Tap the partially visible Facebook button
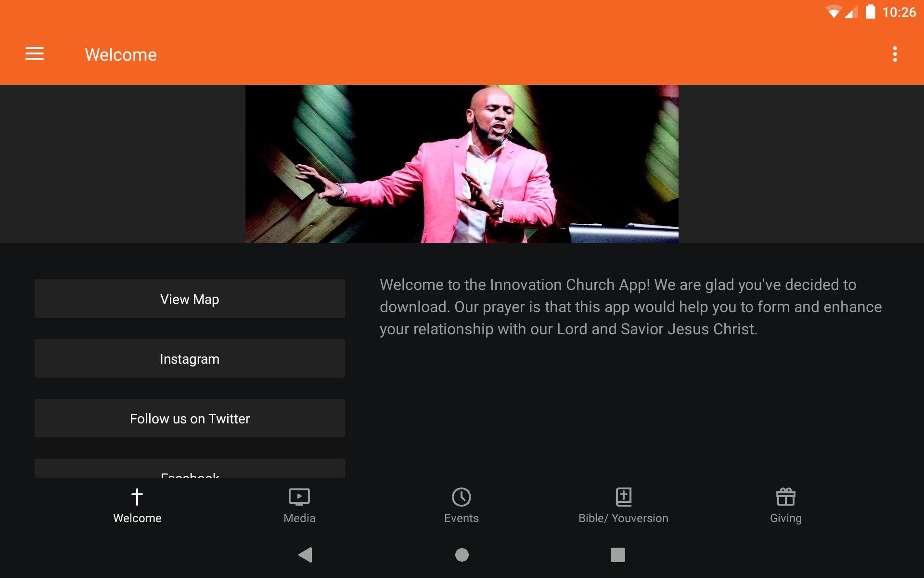This screenshot has width=924, height=578. (190, 469)
